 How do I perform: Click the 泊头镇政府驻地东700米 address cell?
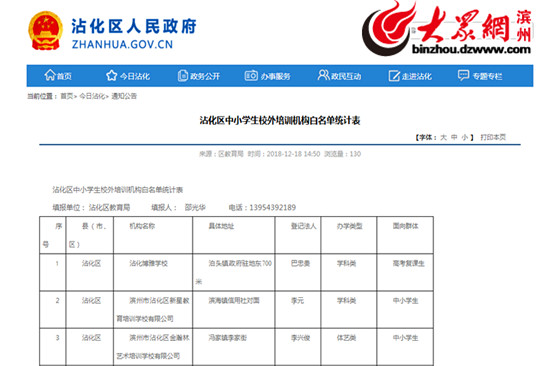(x=234, y=272)
